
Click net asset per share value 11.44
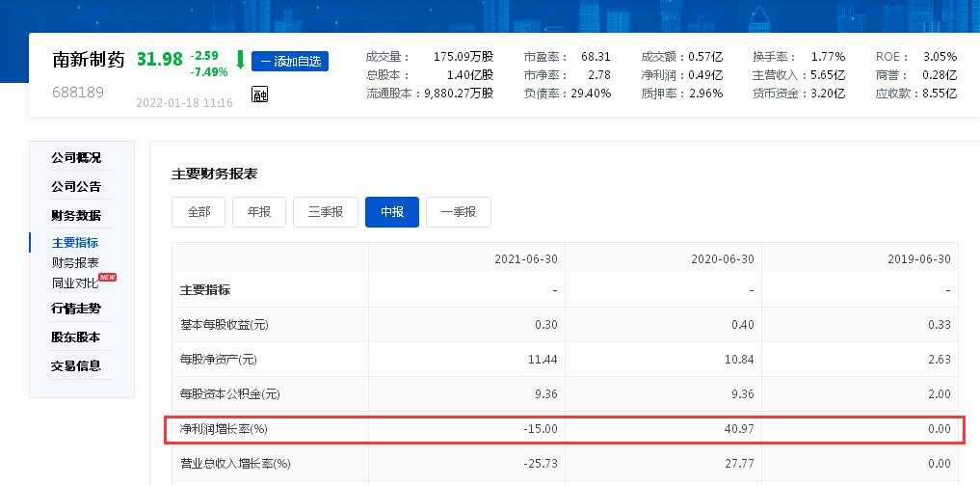(x=543, y=360)
